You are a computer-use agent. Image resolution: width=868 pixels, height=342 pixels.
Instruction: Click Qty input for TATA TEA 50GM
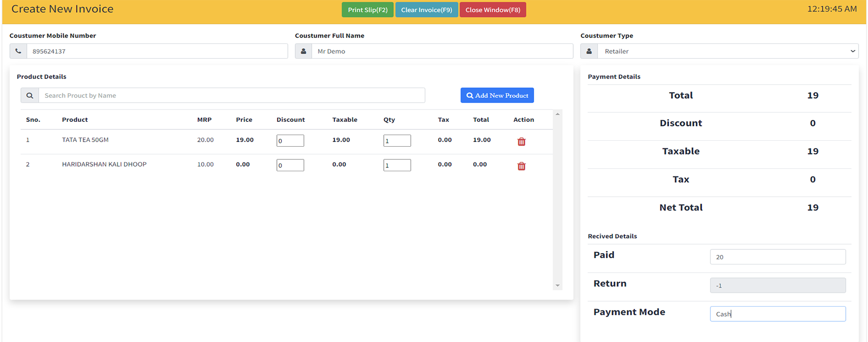pyautogui.click(x=397, y=141)
